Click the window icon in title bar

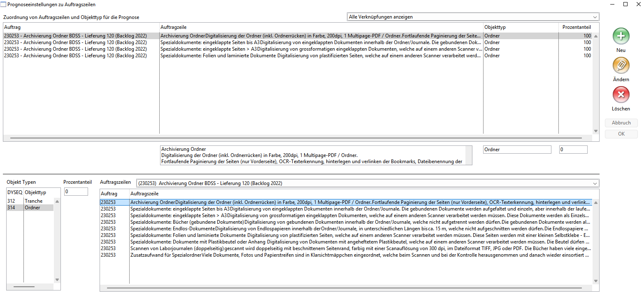4,5
